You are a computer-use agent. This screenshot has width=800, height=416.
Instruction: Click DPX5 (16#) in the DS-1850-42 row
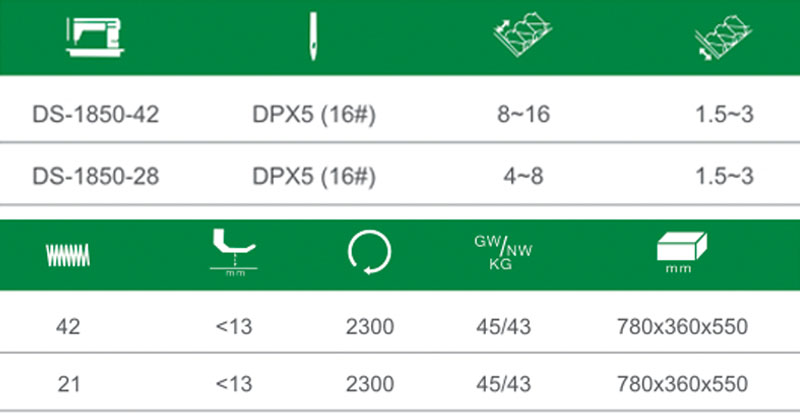coord(313,115)
